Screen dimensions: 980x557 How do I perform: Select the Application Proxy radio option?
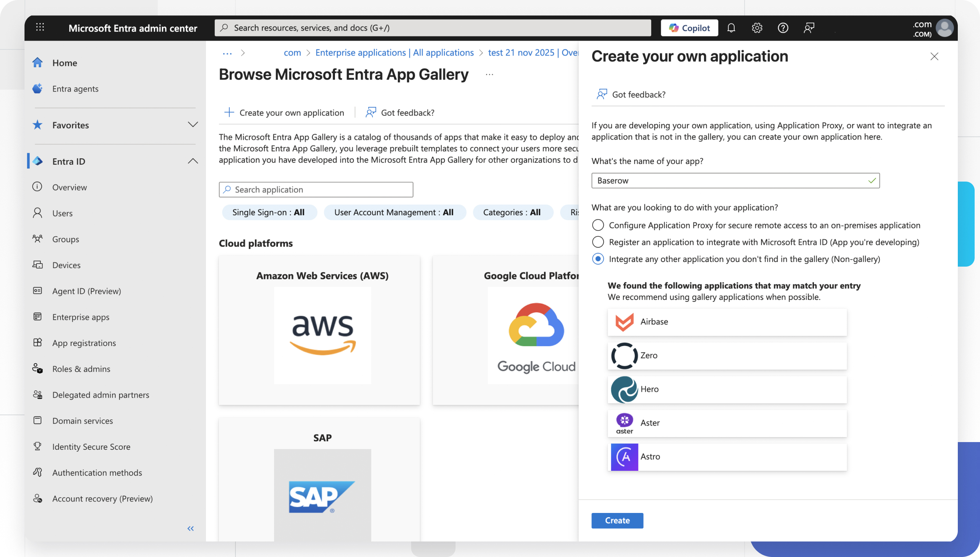[x=597, y=225]
